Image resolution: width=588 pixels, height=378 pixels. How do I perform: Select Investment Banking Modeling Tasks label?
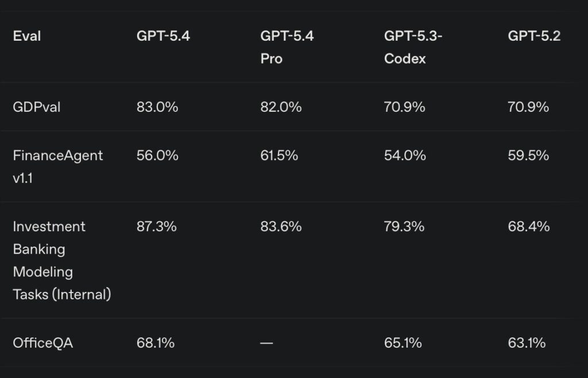point(61,260)
